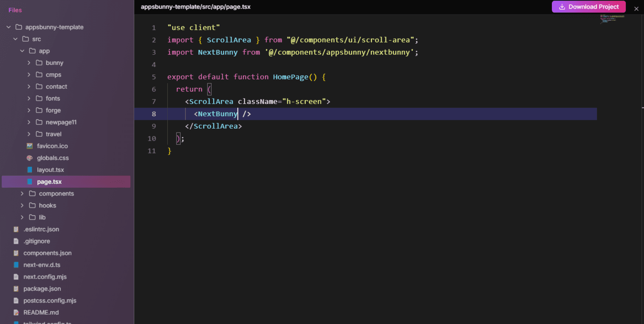Expand the contact folder chevron
The height and width of the screenshot is (324, 644).
point(29,87)
